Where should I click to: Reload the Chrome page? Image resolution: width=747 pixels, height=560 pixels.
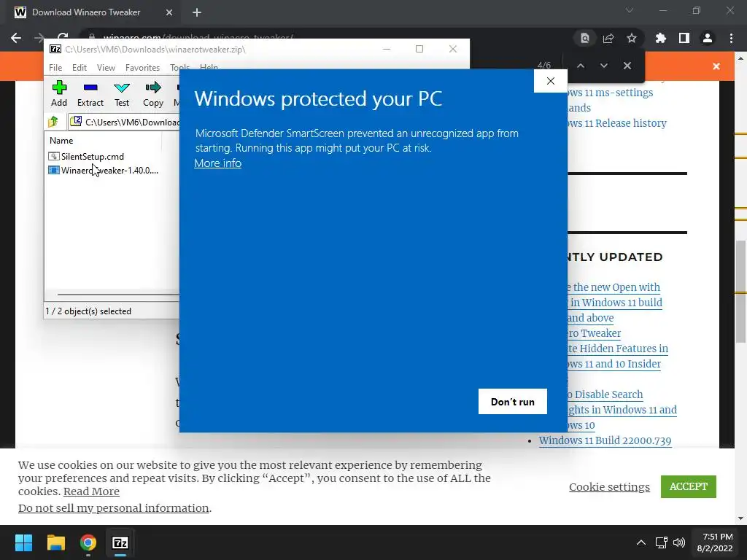(x=63, y=36)
